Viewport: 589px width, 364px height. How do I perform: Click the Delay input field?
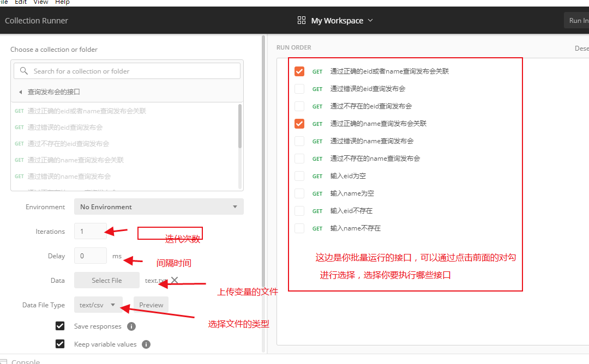coord(91,256)
